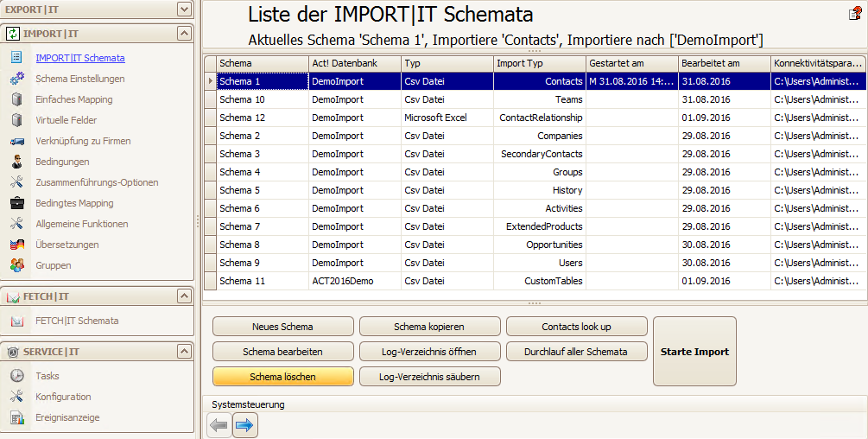
Task: Click the Starte Import button
Action: [694, 352]
